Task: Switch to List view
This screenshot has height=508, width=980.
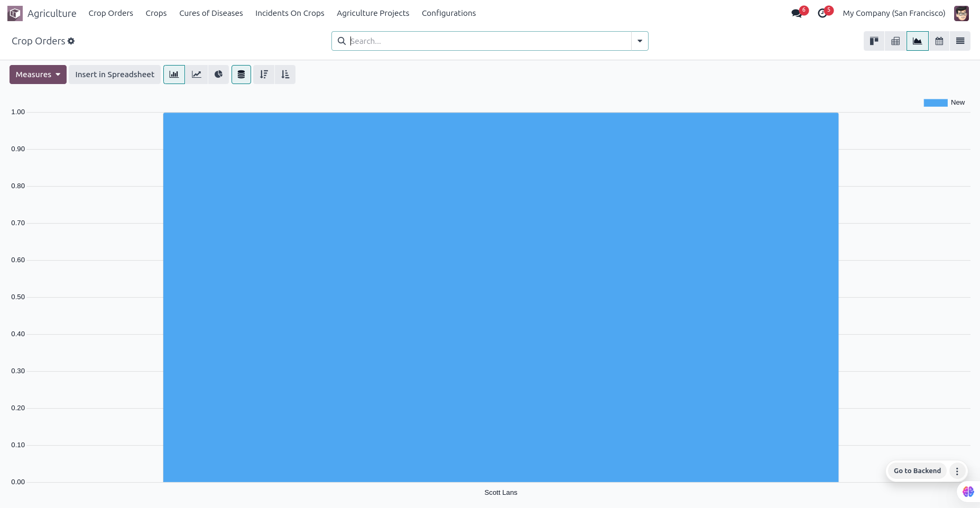Action: coord(960,41)
